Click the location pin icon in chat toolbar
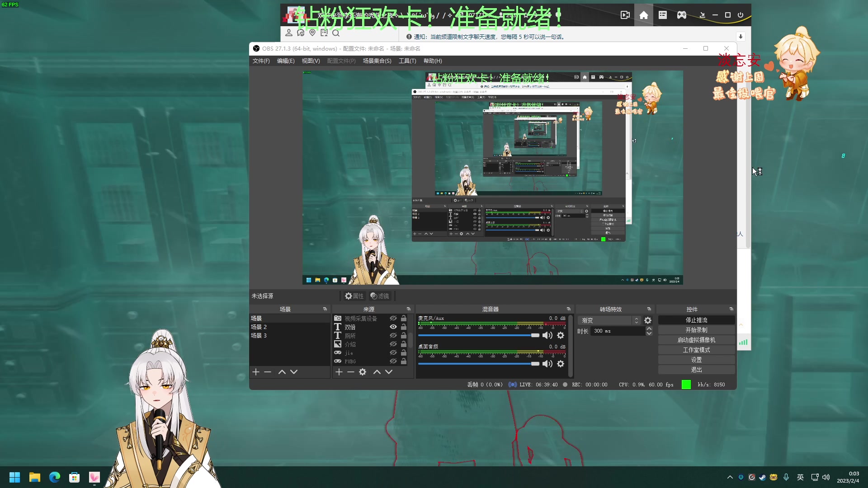This screenshot has width=868, height=488. tap(312, 33)
